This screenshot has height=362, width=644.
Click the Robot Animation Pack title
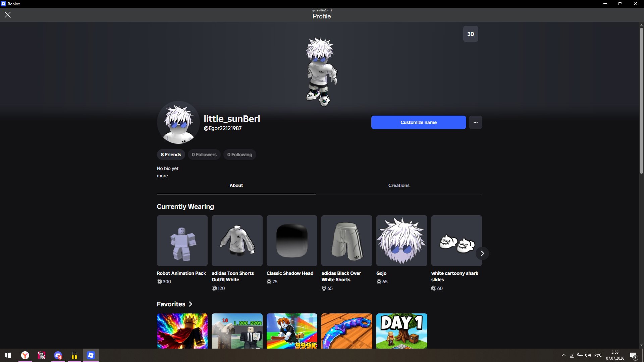(181, 273)
